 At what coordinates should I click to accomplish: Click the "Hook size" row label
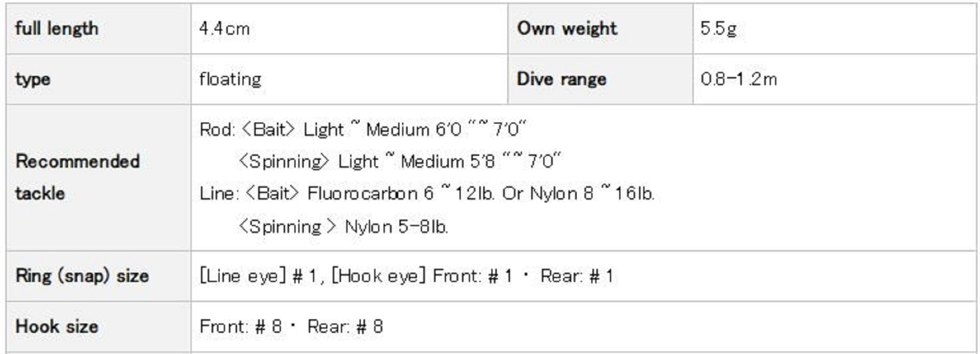tap(57, 327)
